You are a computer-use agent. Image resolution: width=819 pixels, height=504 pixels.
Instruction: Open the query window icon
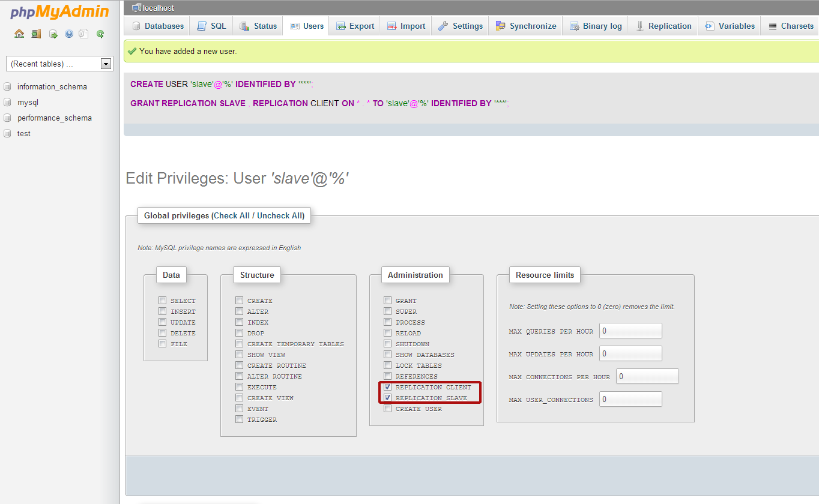click(53, 34)
